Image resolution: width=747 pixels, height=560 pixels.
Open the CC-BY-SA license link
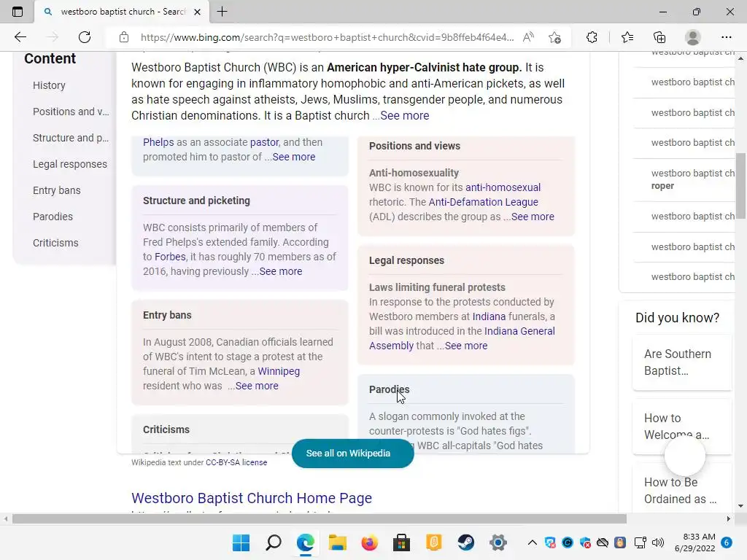click(236, 462)
